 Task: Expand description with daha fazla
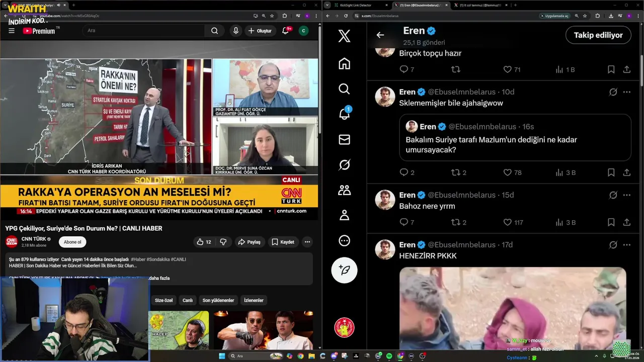[159, 278]
